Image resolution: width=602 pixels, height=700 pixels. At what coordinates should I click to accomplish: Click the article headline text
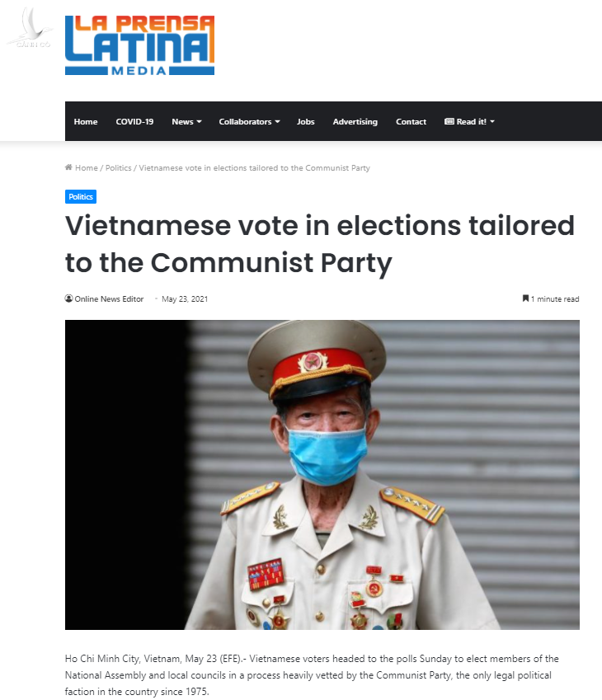point(320,244)
